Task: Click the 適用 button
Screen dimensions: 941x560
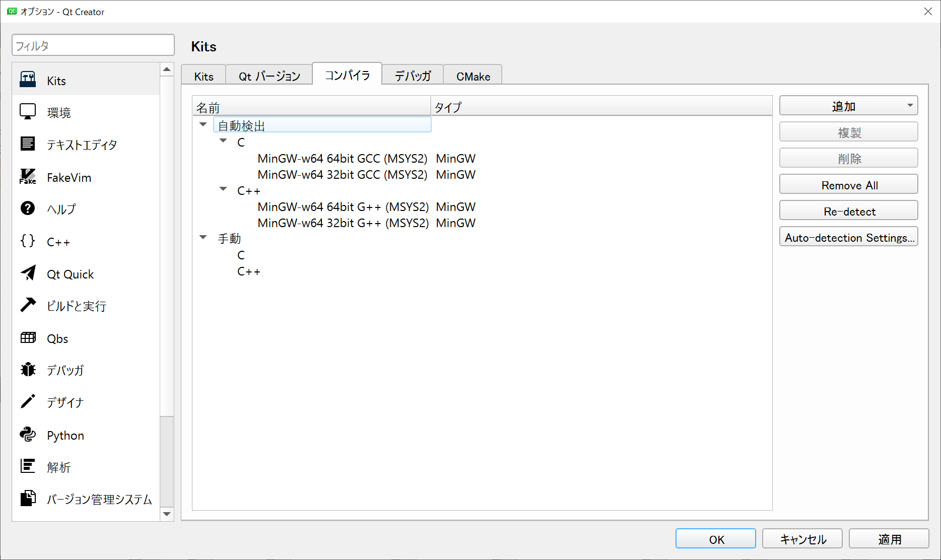Action: click(x=889, y=539)
